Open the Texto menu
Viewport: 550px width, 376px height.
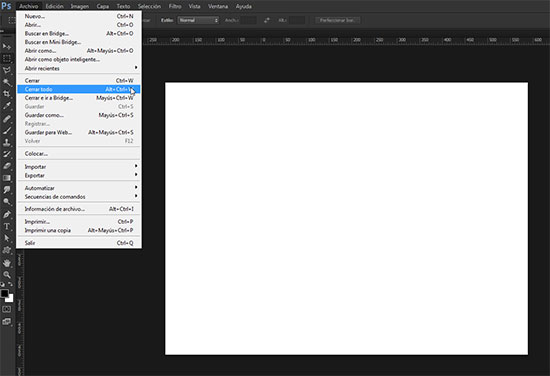pyautogui.click(x=123, y=6)
